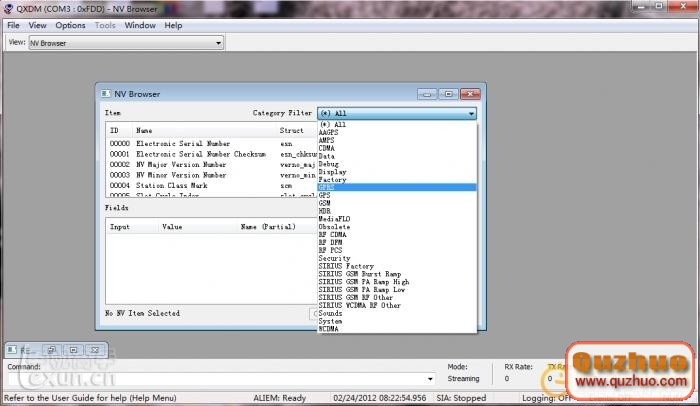Screen dimensions: 700x406
Task: Close the NV Browser dialog
Action: click(x=469, y=94)
